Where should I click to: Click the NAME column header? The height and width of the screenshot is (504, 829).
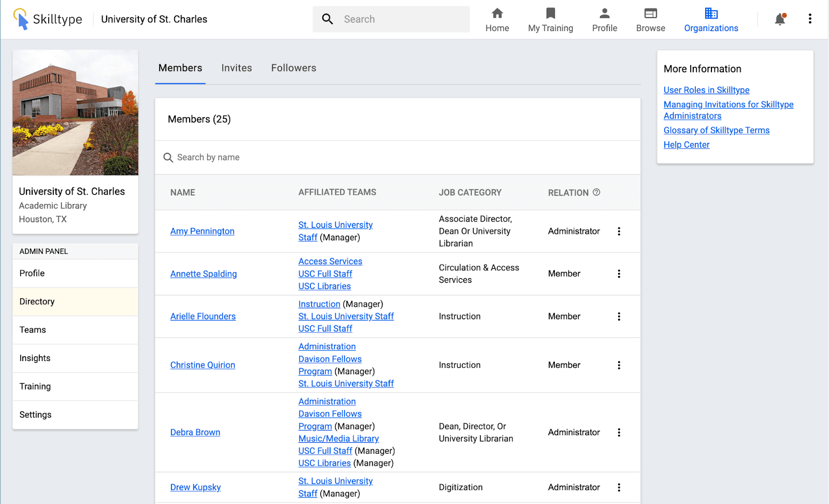(x=183, y=192)
